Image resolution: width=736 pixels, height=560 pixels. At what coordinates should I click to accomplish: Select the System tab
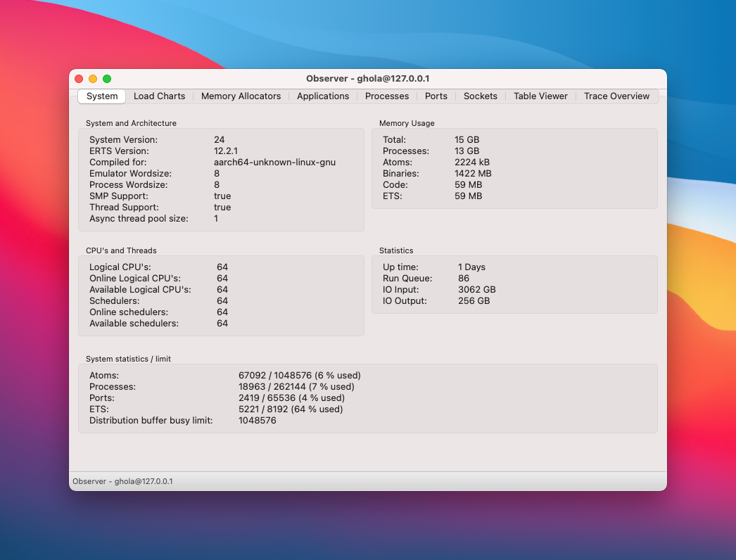click(101, 96)
